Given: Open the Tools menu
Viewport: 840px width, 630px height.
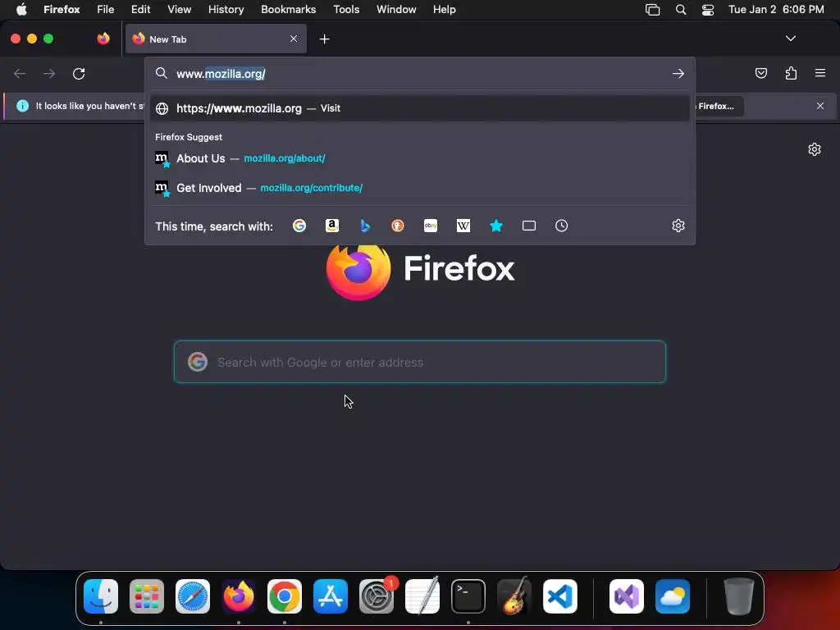Looking at the screenshot, I should 347,10.
